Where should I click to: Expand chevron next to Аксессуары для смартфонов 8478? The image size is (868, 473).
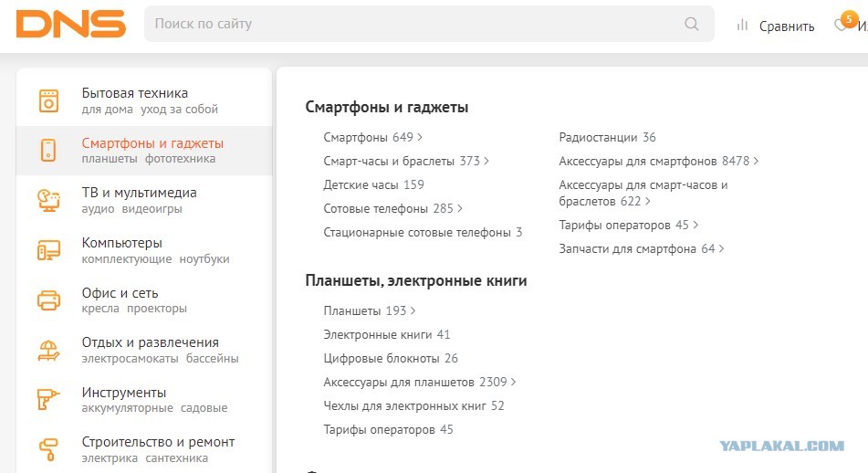[x=756, y=161]
